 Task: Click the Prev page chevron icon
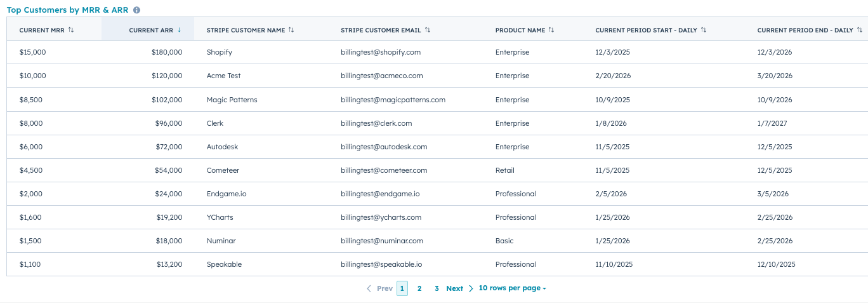point(369,288)
